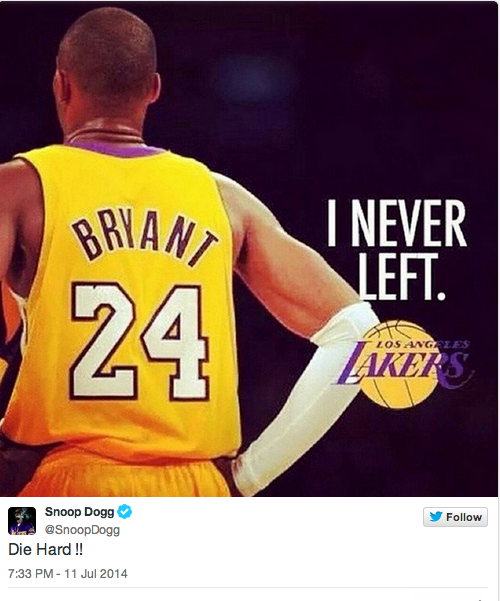Click the player's head in the photo
Viewport: 500px width, 601px height.
[x=109, y=65]
